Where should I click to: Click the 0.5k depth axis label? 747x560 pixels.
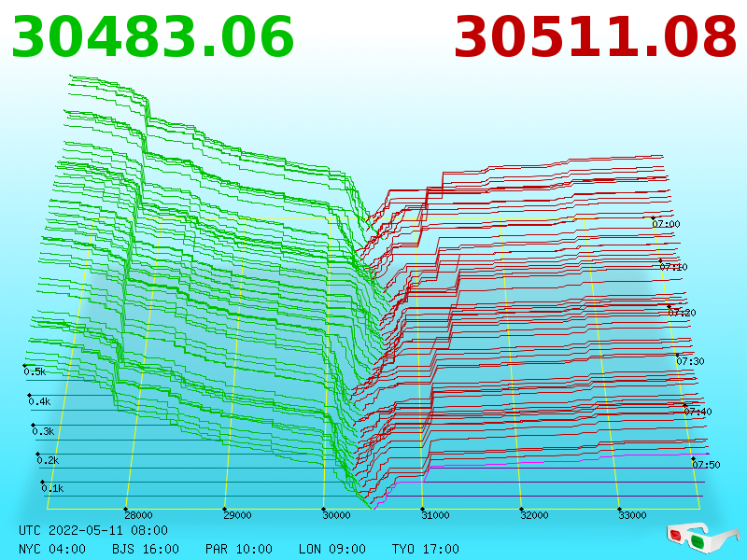point(35,371)
